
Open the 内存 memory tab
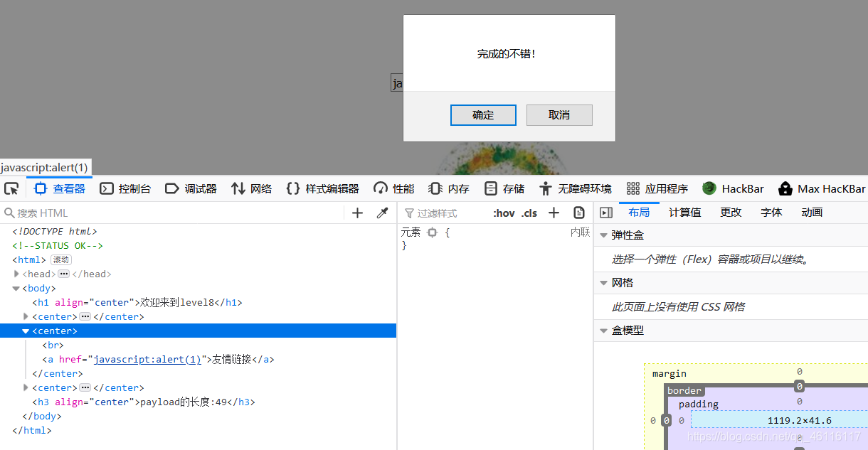click(449, 188)
